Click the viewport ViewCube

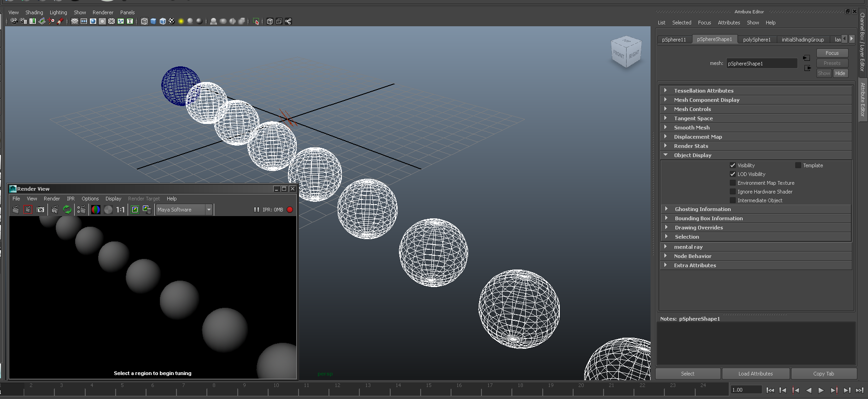click(x=626, y=52)
